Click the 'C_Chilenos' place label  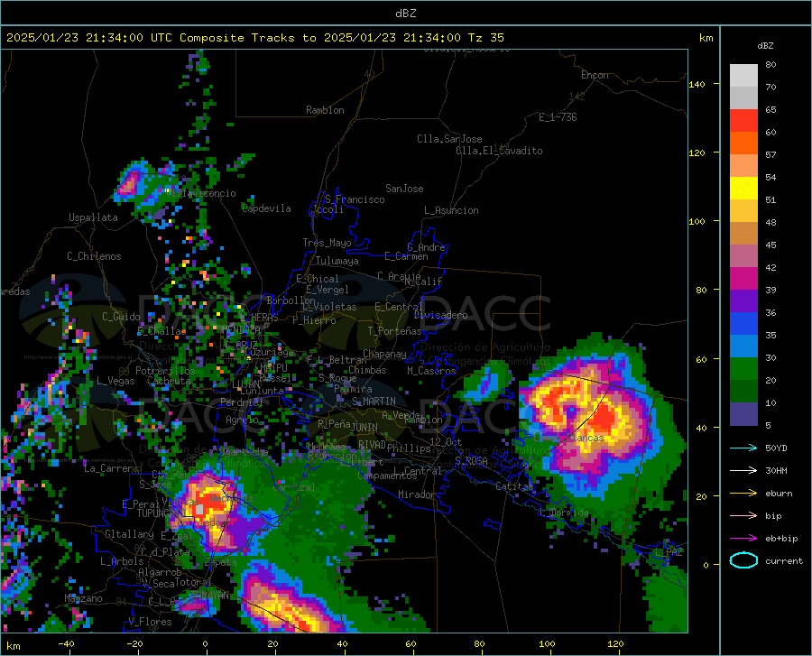coord(94,256)
